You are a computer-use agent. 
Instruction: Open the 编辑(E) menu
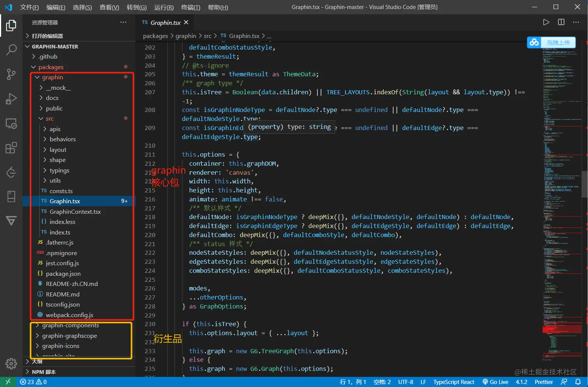(x=56, y=7)
